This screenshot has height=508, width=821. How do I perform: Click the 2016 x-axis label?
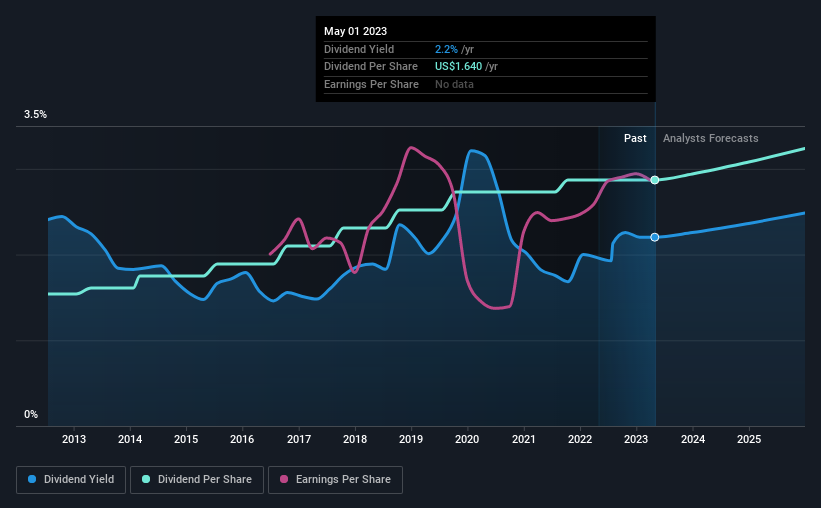(242, 439)
